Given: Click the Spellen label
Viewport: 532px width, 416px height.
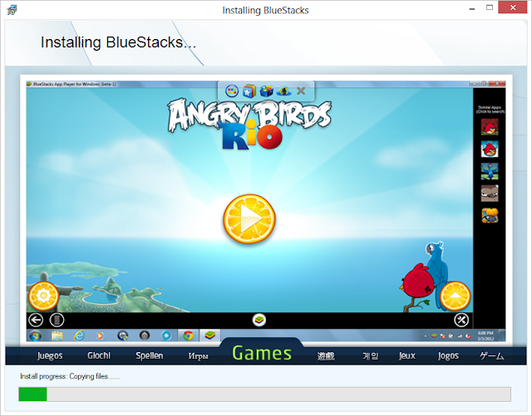Looking at the screenshot, I should pos(150,355).
